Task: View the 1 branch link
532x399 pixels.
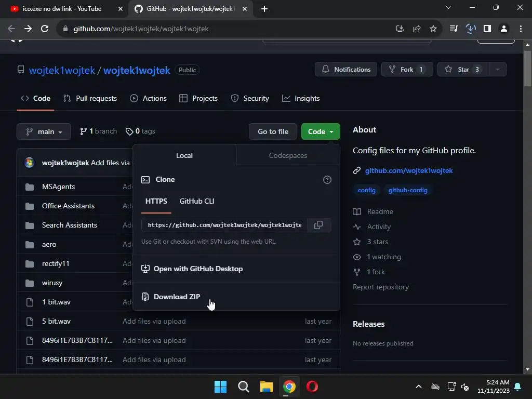Action: 98,131
